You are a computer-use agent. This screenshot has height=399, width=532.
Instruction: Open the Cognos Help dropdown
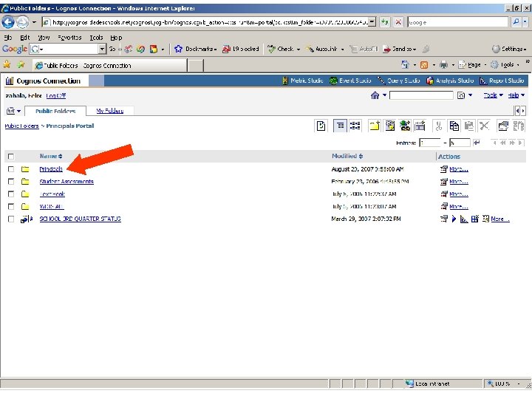click(516, 95)
